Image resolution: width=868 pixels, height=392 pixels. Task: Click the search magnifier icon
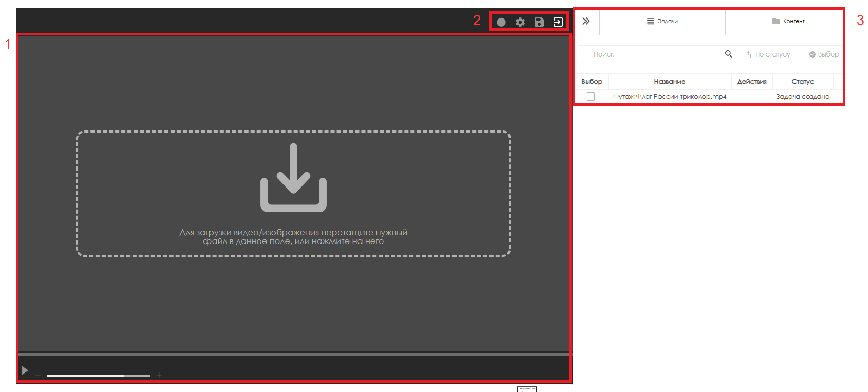(728, 54)
